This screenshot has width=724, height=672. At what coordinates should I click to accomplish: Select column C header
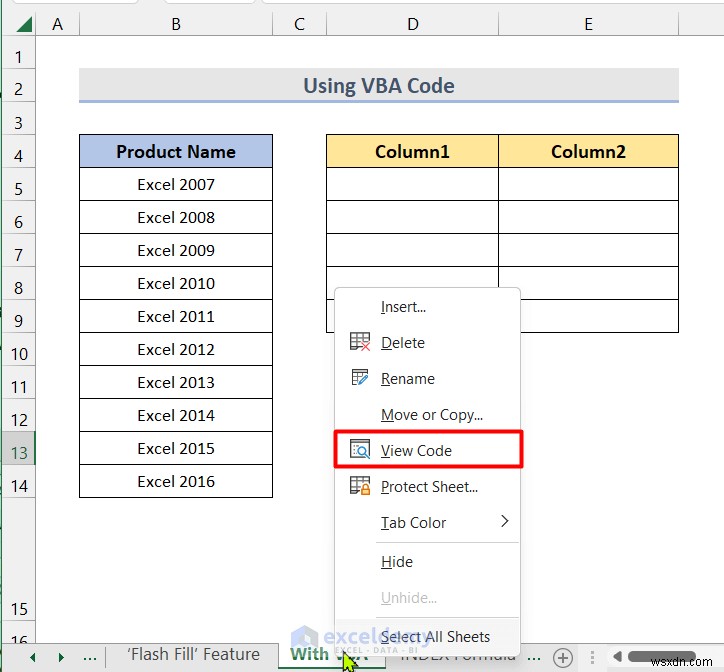299,24
